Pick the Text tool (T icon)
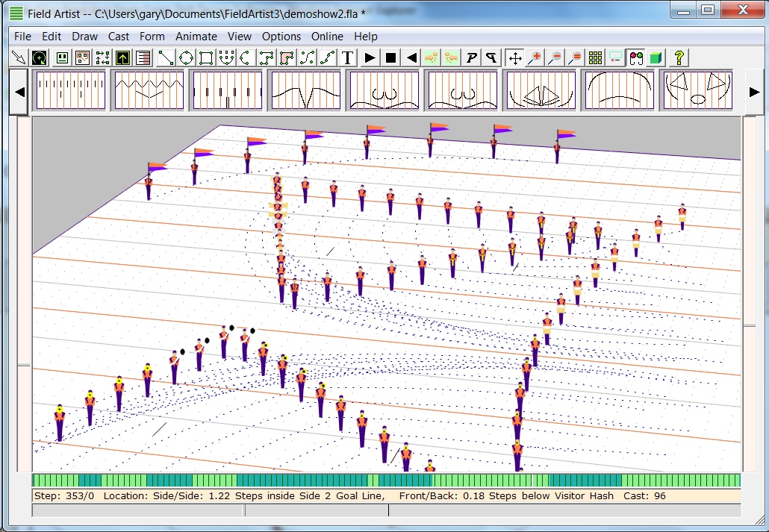The height and width of the screenshot is (532, 769). point(348,57)
